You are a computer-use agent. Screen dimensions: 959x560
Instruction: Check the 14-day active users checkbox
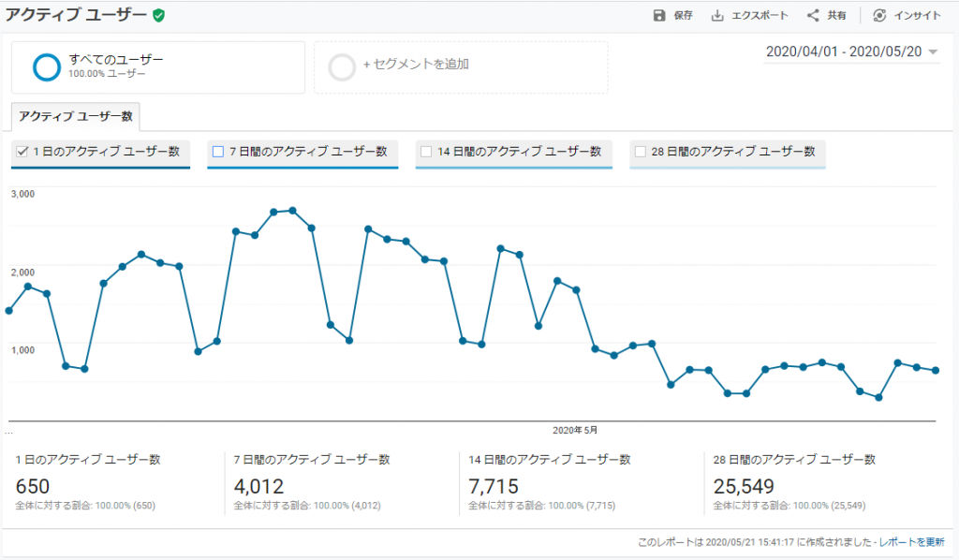click(x=426, y=152)
